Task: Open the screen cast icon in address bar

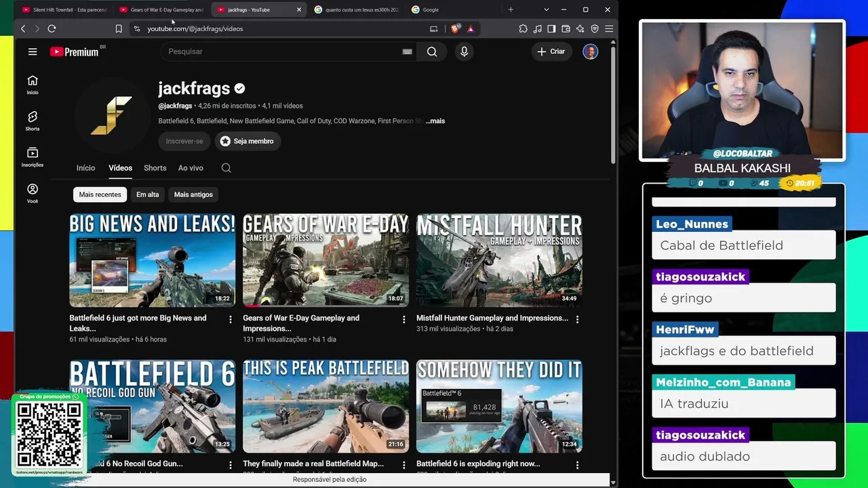Action: [x=434, y=28]
